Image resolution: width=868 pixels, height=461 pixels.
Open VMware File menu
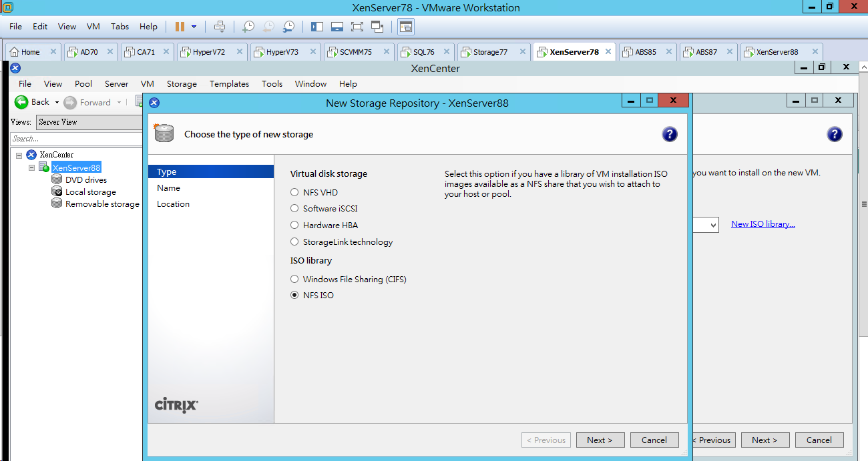(x=15, y=27)
